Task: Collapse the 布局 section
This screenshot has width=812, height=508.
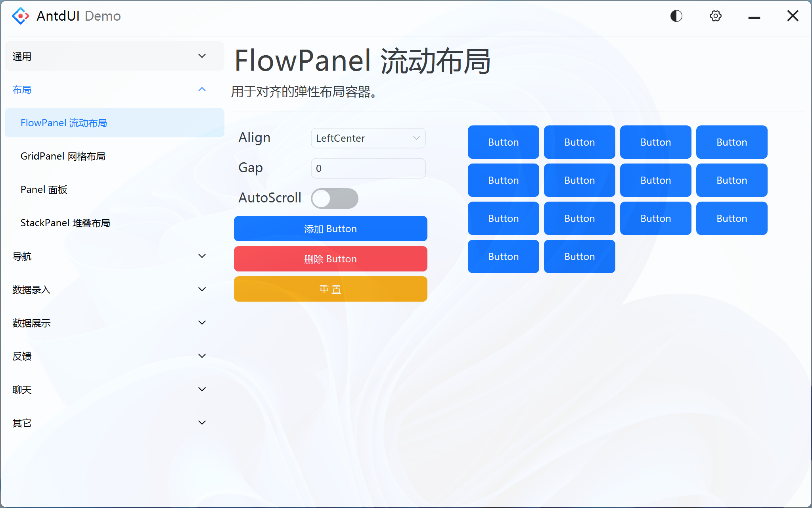Action: click(114, 90)
